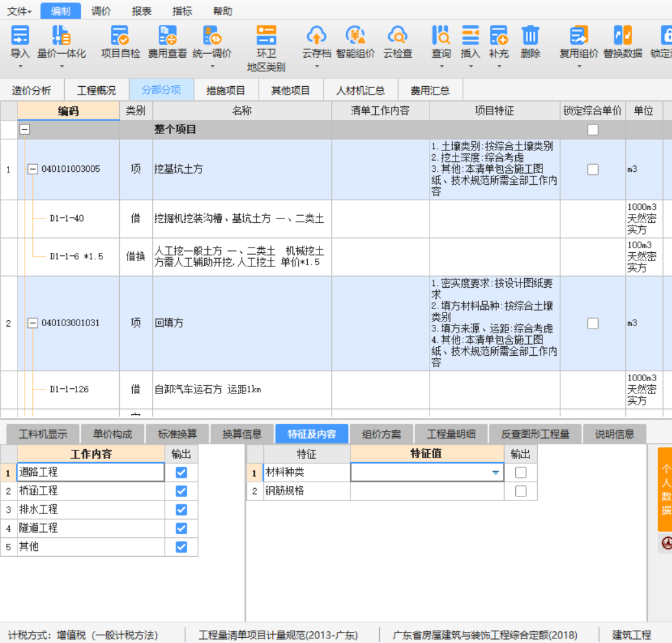This screenshot has width=672, height=643.
Task: Open dropdown arrow under 量价一体化
Action: coord(62,67)
